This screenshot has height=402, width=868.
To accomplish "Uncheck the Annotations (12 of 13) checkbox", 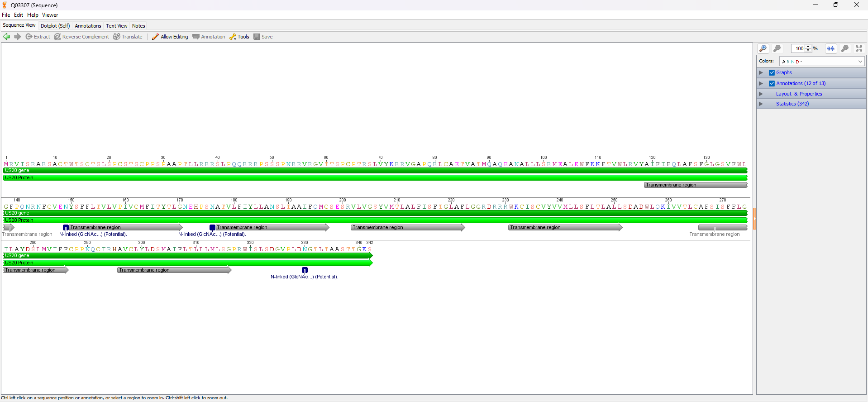I will point(772,83).
